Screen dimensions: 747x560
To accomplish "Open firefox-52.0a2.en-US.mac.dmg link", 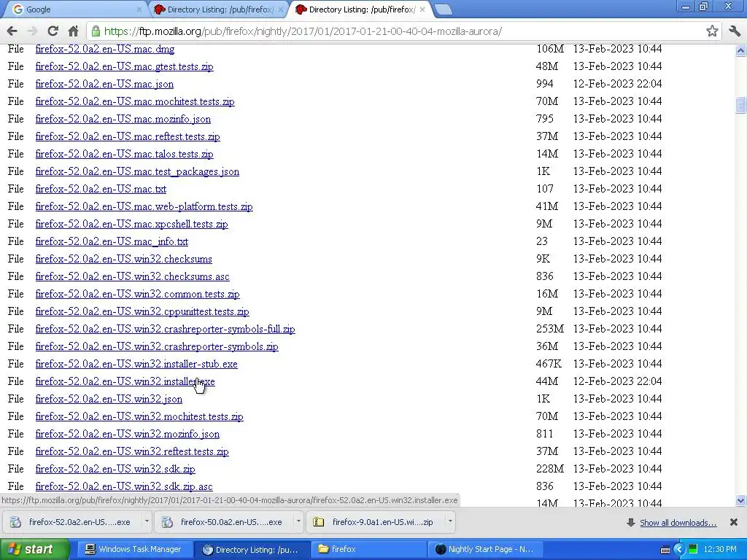I will [105, 49].
